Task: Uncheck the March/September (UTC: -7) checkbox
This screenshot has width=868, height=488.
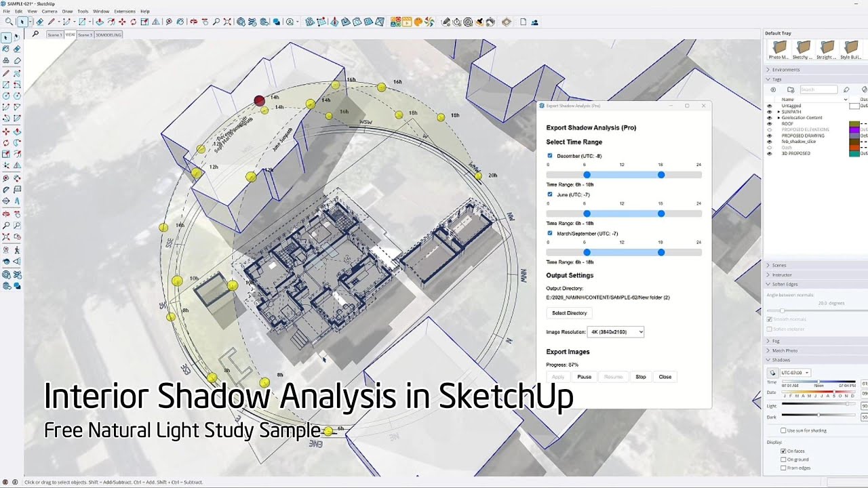Action: 550,233
